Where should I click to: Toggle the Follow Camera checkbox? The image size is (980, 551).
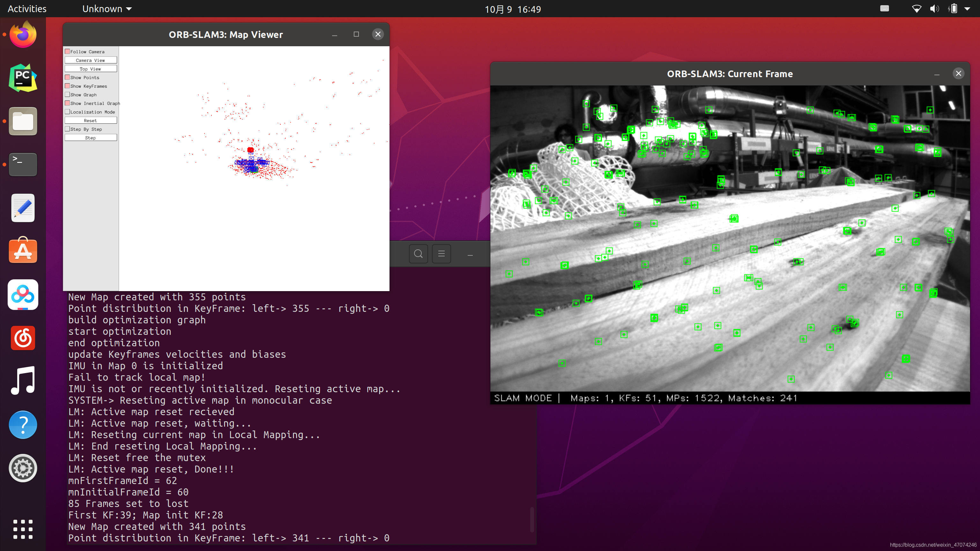(x=67, y=51)
